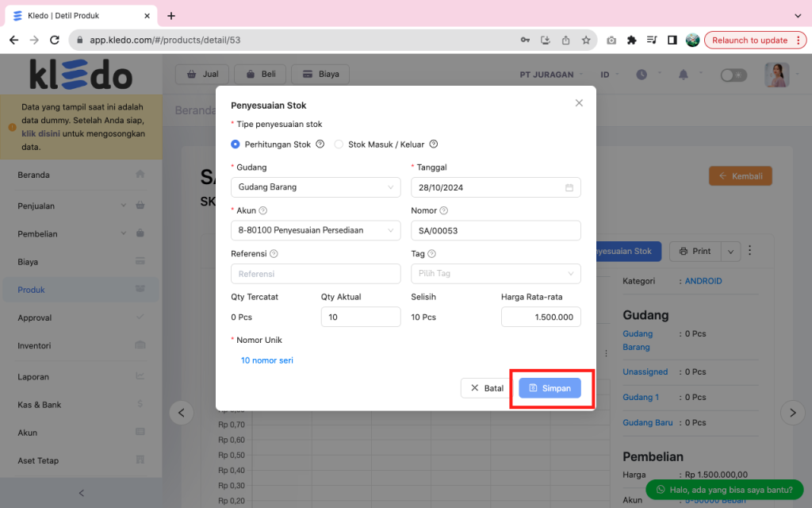Open the Unassigned warehouse link
The width and height of the screenshot is (812, 508).
[x=645, y=371]
